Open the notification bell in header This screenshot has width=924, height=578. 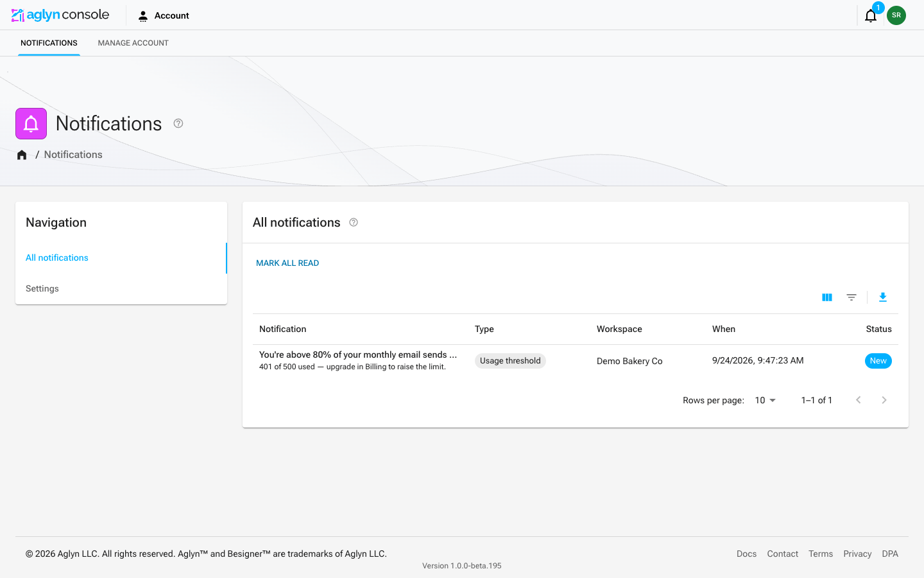click(x=871, y=15)
